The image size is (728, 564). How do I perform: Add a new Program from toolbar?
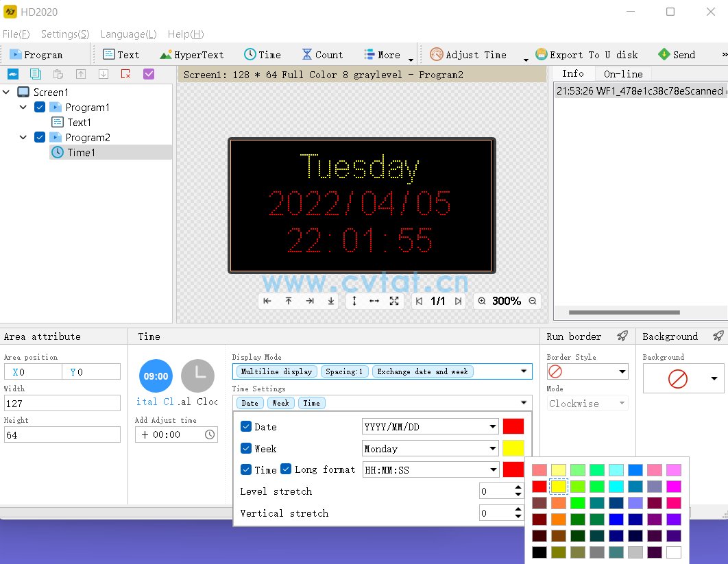36,55
